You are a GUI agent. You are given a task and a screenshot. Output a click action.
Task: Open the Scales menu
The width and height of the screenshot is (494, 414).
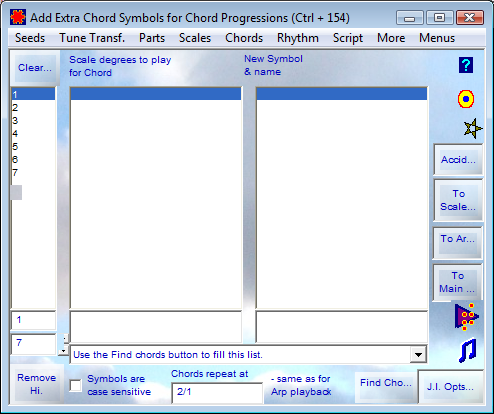195,38
